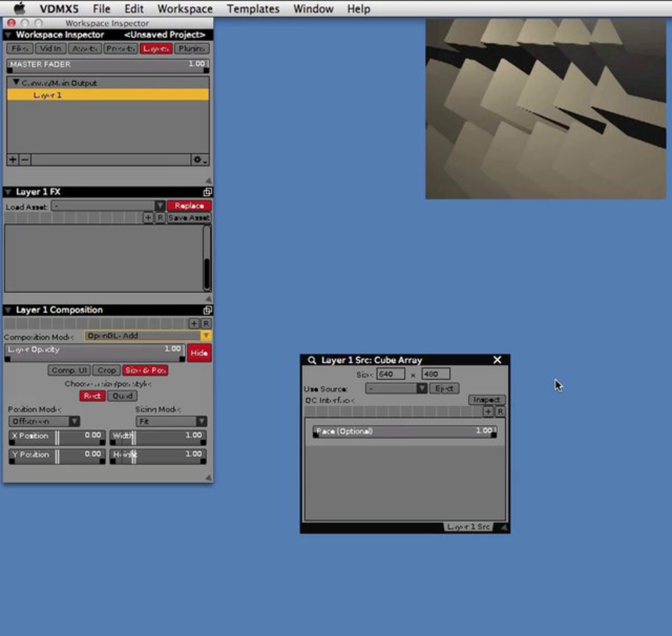Pop out the Layer 1 Composition panel
672x636 pixels.
pos(207,310)
